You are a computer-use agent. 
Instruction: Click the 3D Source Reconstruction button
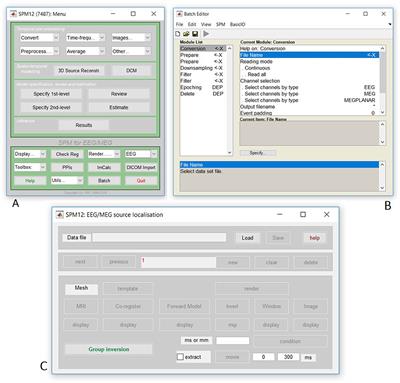click(79, 71)
